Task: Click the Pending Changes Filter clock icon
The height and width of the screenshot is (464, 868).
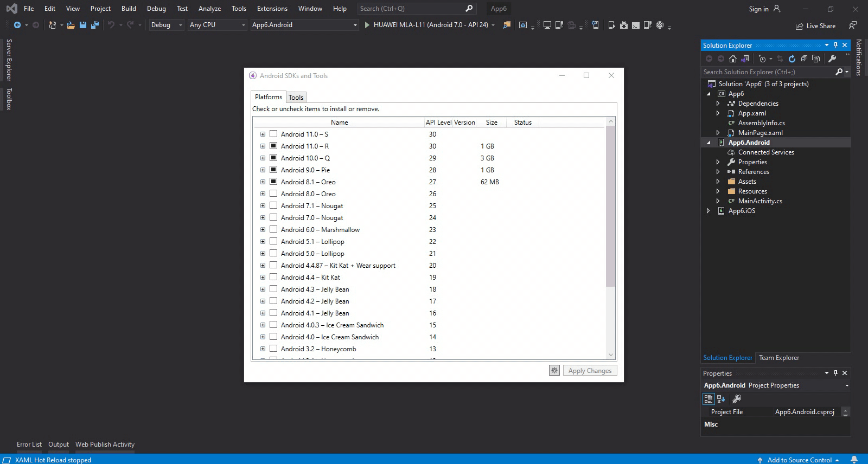Action: coord(763,59)
